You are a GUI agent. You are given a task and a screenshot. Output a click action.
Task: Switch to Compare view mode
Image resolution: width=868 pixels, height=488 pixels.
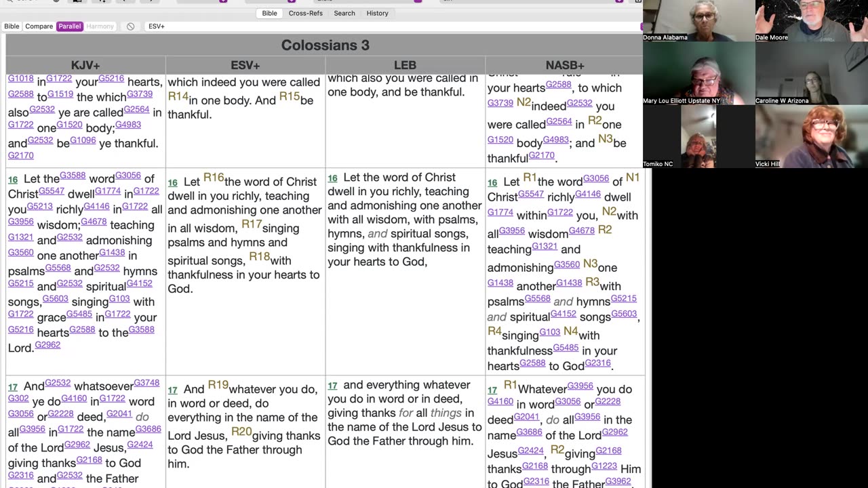[x=39, y=26]
